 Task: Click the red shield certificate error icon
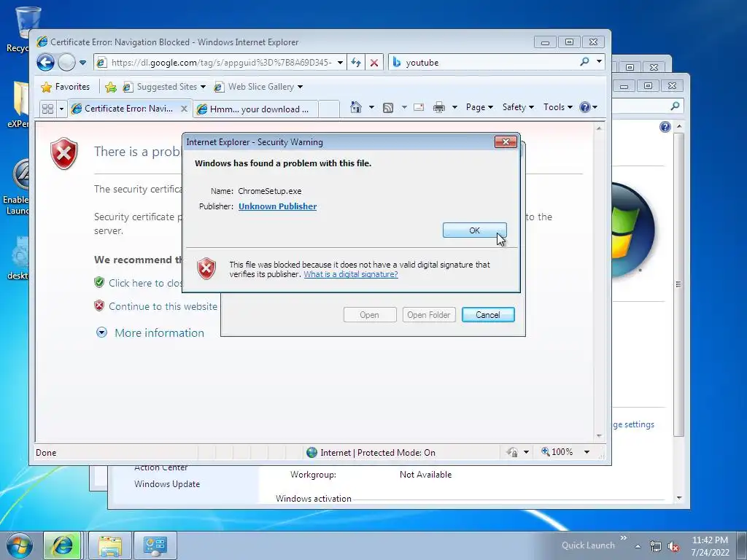tap(64, 153)
